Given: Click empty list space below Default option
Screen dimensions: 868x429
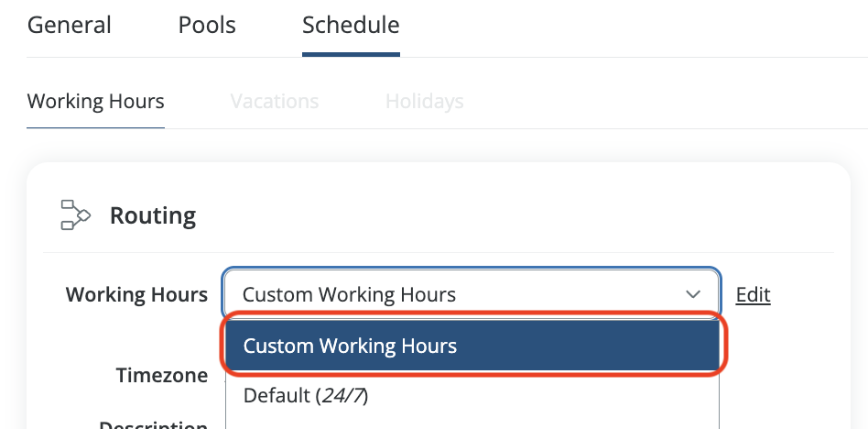Looking at the screenshot, I should pos(472,422).
